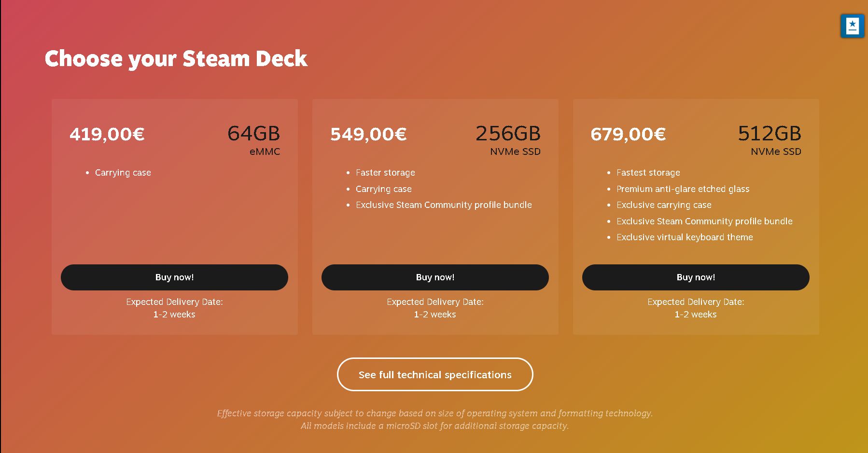Screen dimensions: 868x453
Task: Buy the 64GB eMMC Steam Deck
Action: tap(174, 277)
